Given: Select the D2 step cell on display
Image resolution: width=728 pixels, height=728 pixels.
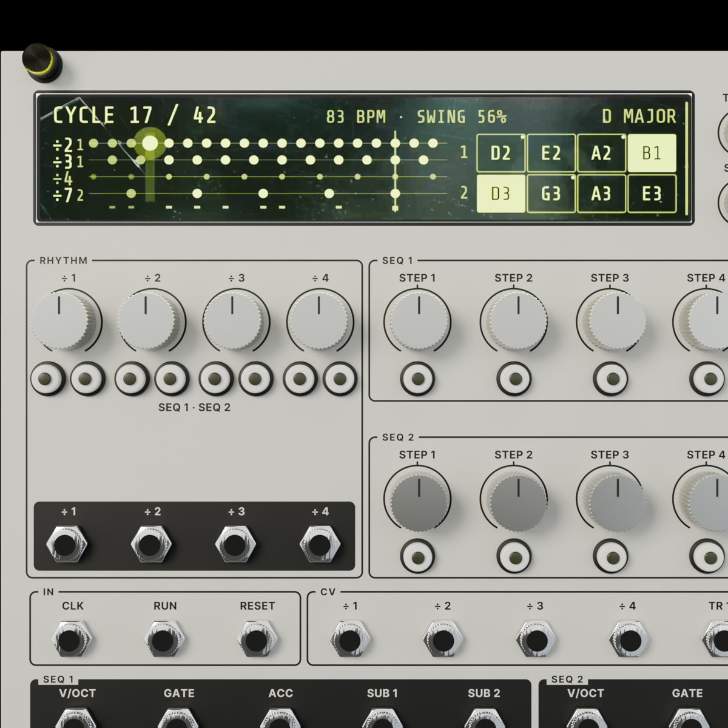Looking at the screenshot, I should click(x=501, y=153).
